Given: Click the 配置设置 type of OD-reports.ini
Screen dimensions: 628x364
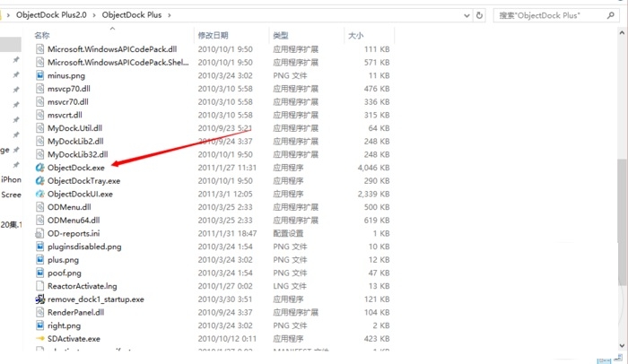Looking at the screenshot, I should (288, 233).
